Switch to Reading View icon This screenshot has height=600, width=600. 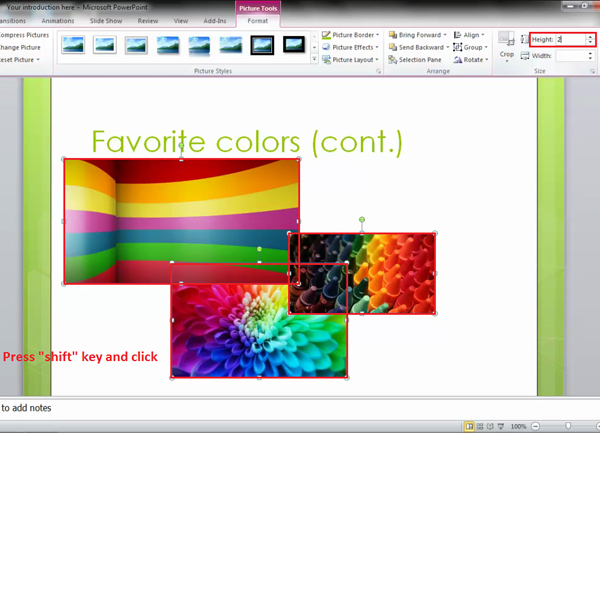[x=490, y=426]
